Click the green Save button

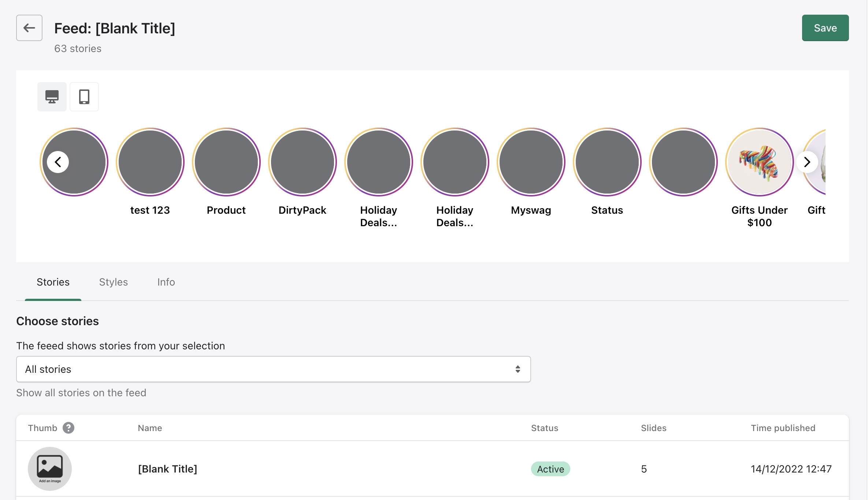coord(825,28)
